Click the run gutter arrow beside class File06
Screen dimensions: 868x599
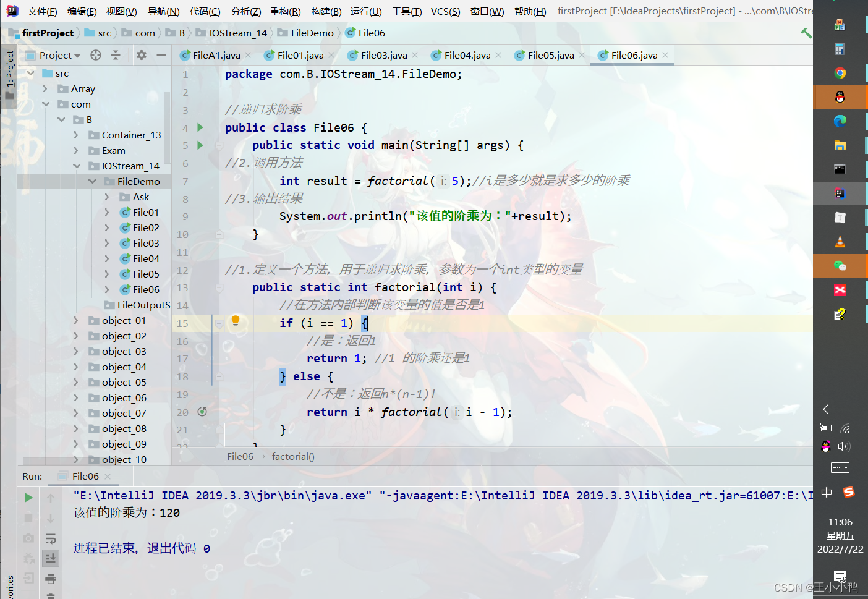(200, 127)
